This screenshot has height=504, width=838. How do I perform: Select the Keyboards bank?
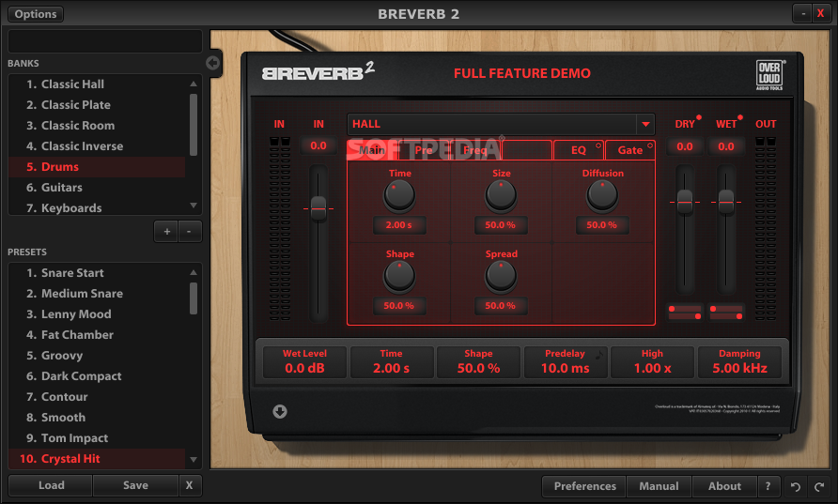pos(97,208)
